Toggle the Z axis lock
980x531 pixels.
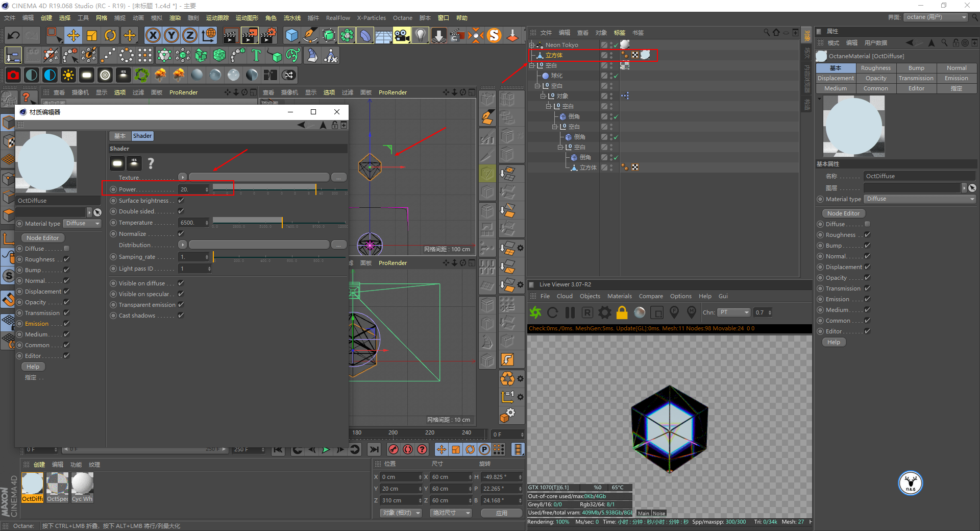point(189,35)
